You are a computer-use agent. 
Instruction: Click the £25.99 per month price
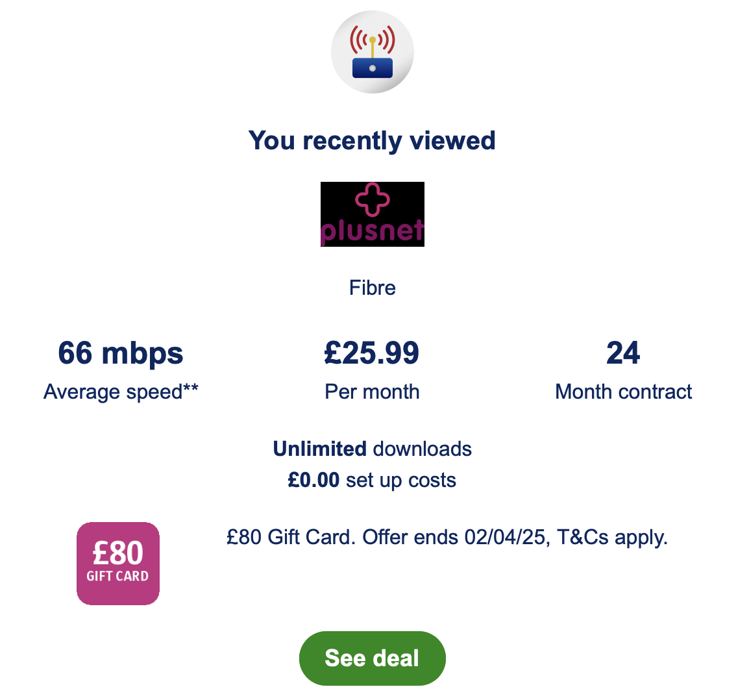pyautogui.click(x=372, y=353)
